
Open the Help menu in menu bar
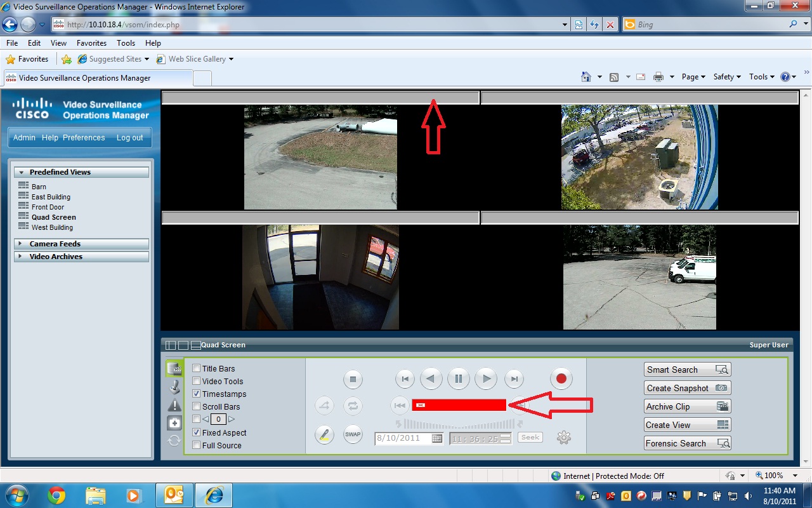pos(153,43)
